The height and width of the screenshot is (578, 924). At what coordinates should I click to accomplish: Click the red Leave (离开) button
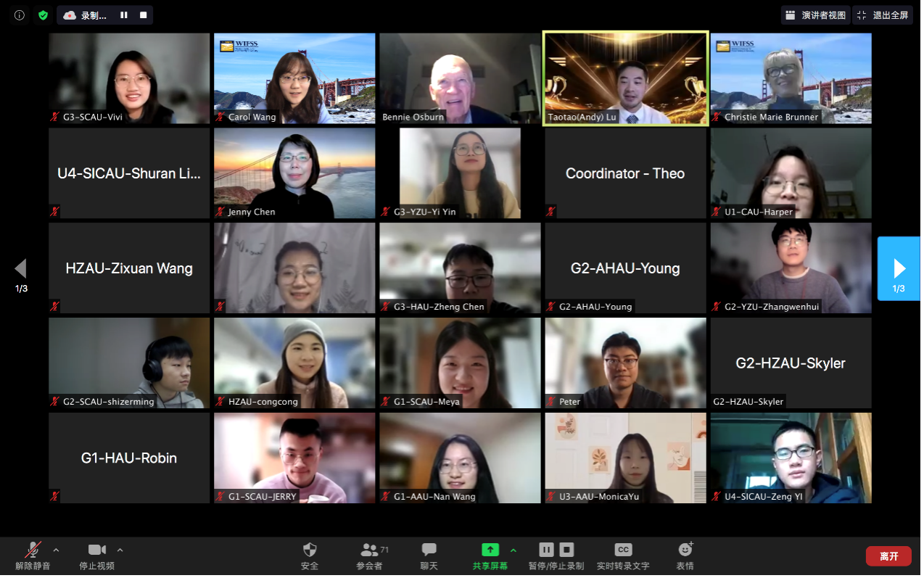click(x=888, y=556)
